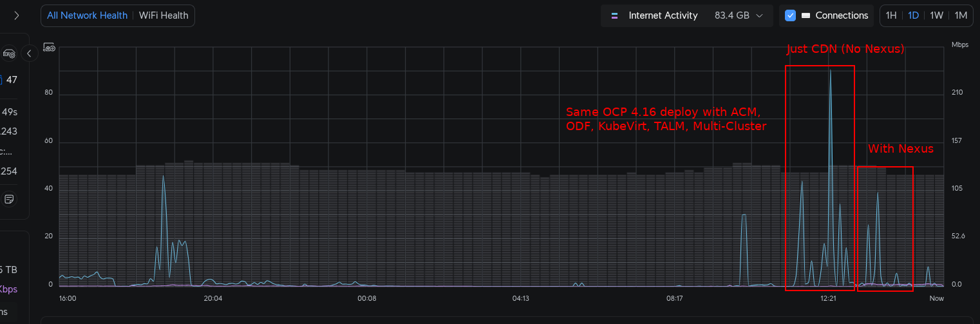Select the 1H time range

(891, 15)
